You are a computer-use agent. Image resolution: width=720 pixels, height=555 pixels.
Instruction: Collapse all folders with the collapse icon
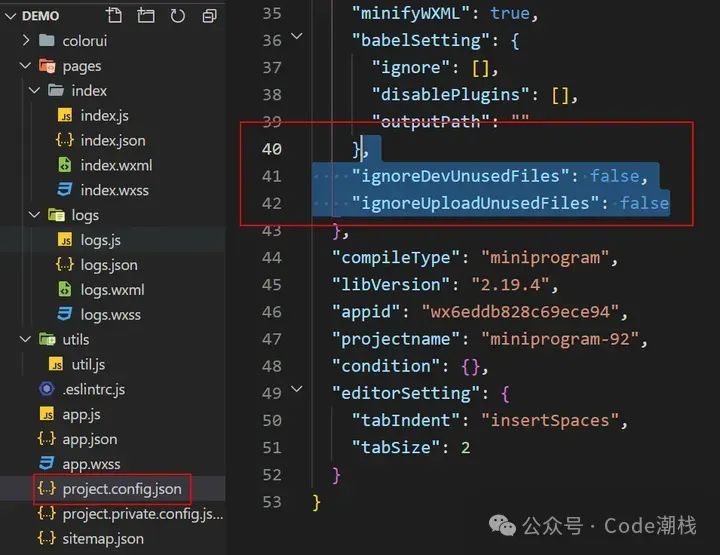(x=209, y=16)
